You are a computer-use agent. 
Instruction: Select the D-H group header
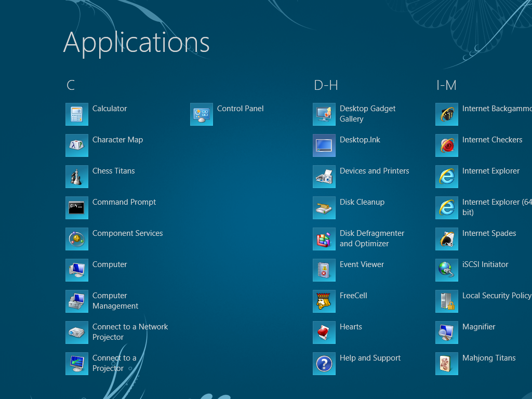pyautogui.click(x=326, y=85)
